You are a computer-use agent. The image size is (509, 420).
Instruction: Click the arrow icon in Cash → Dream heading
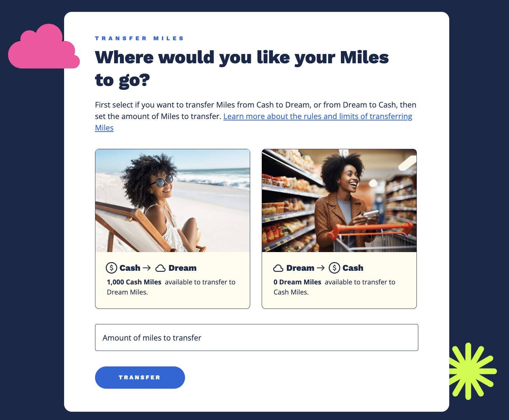tap(147, 268)
